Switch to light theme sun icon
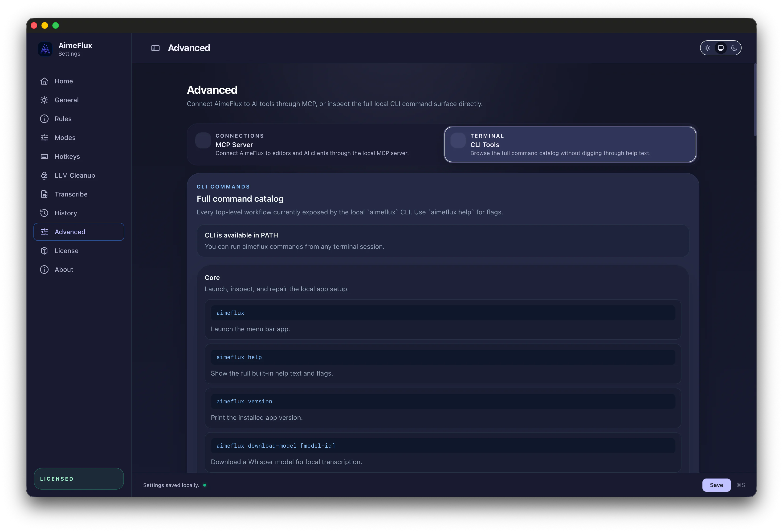This screenshot has height=532, width=783. click(708, 48)
